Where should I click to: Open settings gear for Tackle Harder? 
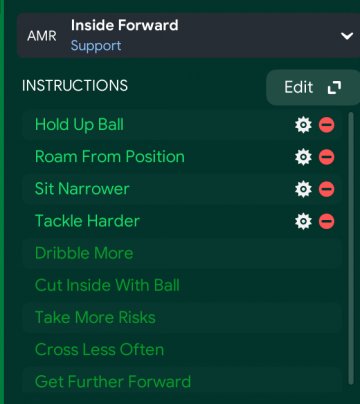[x=303, y=221]
